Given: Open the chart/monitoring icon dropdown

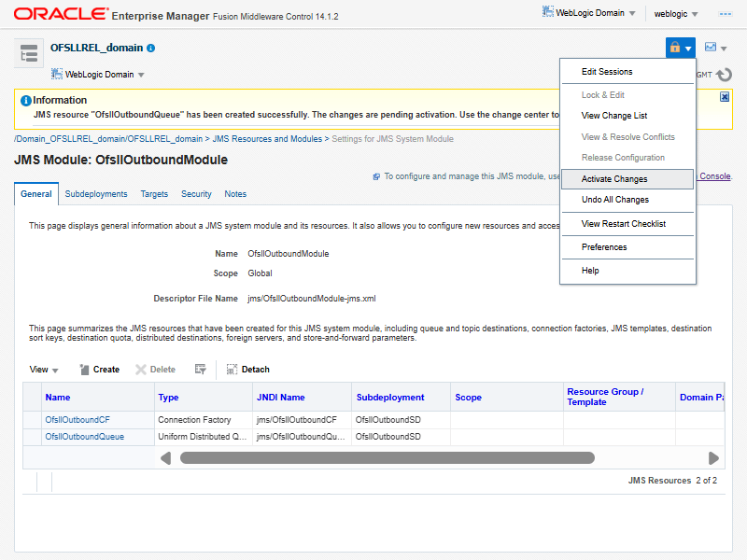Looking at the screenshot, I should (715, 48).
